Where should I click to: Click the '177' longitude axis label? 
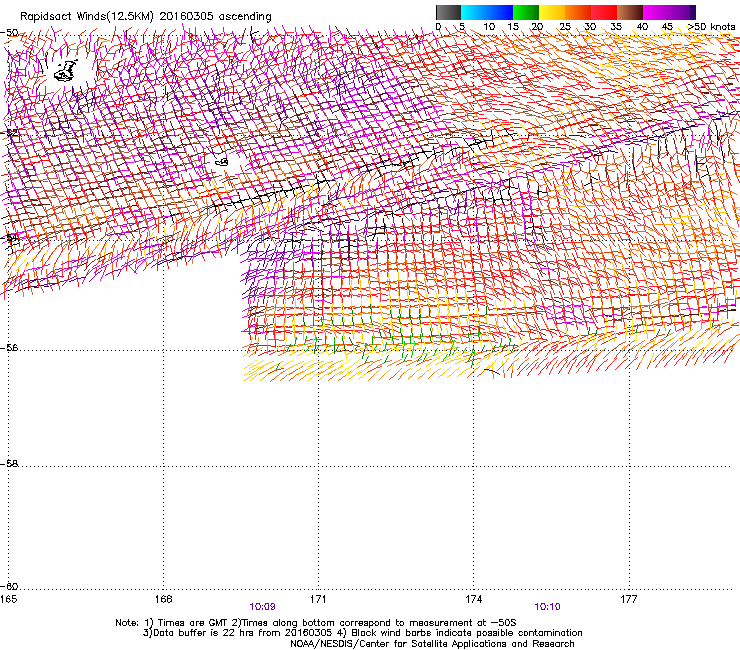[x=628, y=599]
